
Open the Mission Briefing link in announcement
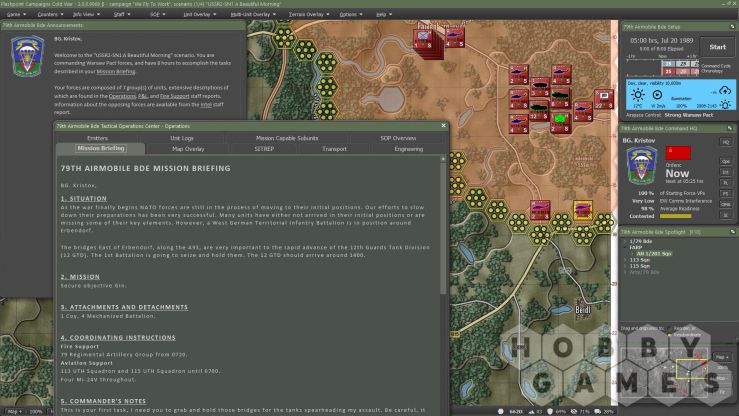tap(116, 72)
